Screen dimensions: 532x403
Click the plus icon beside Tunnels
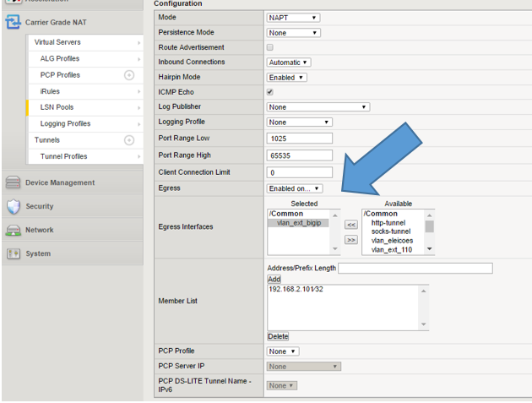click(x=129, y=139)
